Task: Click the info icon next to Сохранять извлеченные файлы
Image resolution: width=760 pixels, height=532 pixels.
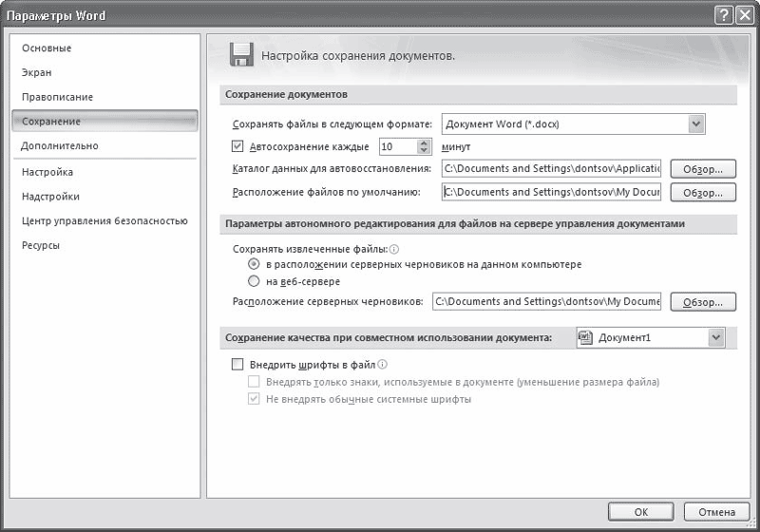Action: pos(394,249)
